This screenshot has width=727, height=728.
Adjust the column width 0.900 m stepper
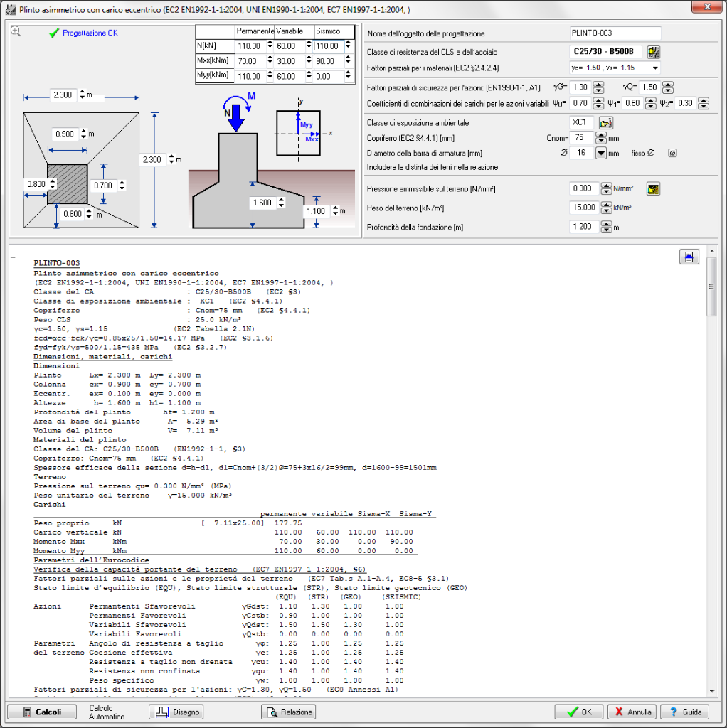click(x=83, y=134)
